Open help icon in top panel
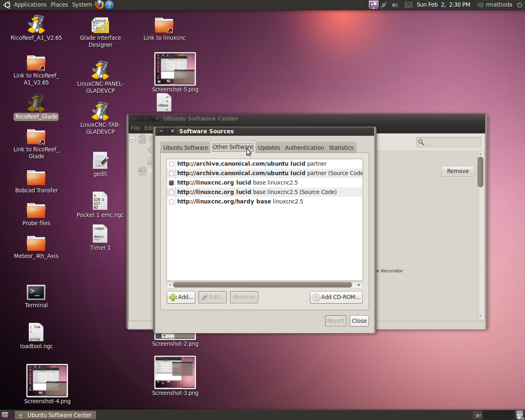 tap(109, 5)
